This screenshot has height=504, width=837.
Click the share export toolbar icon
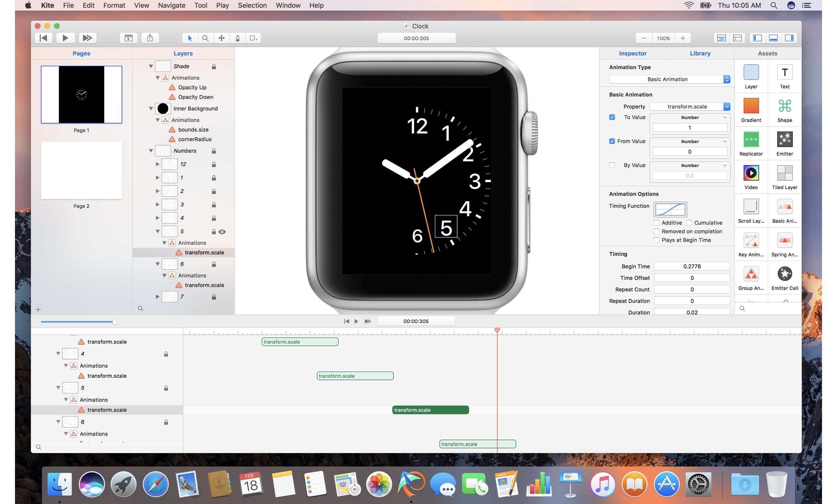[x=150, y=38]
